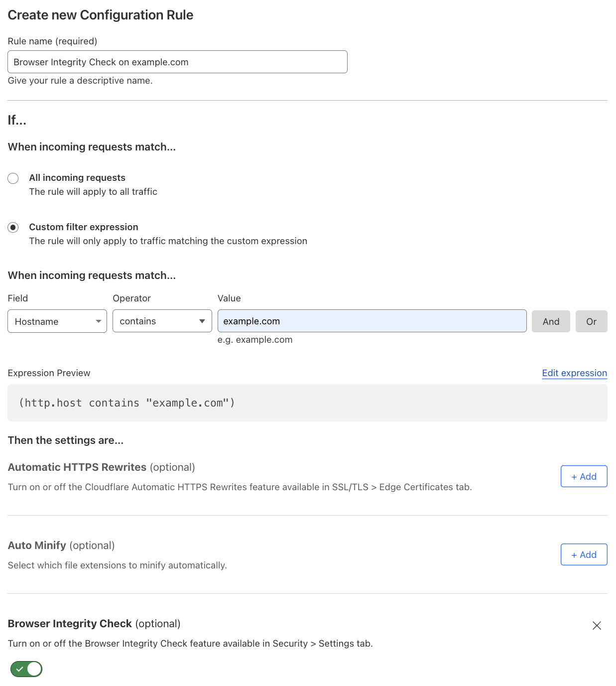Click the expression preview code block
616x686 pixels.
point(307,403)
